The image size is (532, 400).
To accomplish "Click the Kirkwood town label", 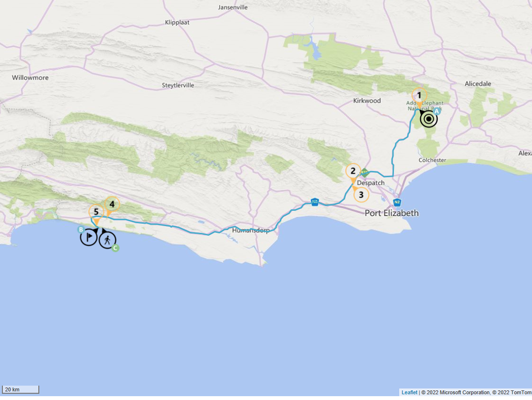I will pyautogui.click(x=367, y=101).
